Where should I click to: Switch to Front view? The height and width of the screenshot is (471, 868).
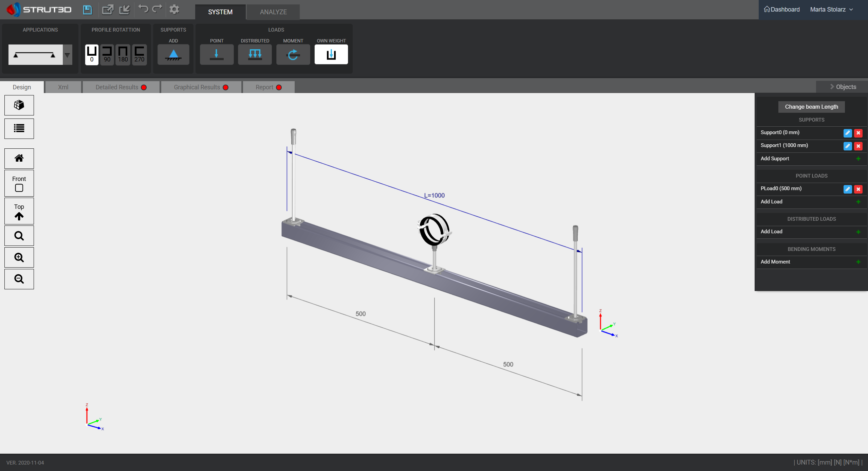coord(19,183)
